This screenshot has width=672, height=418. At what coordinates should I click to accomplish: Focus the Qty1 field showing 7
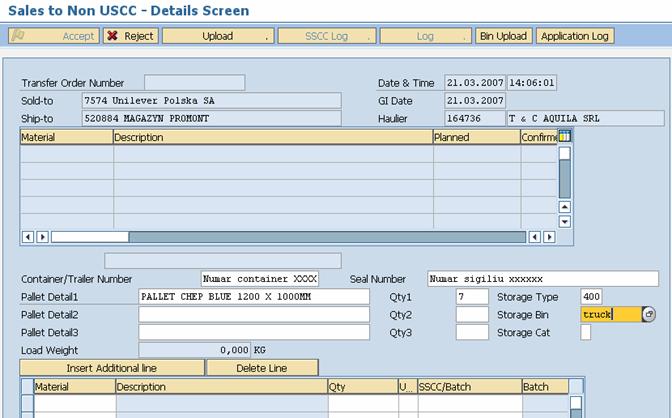click(x=472, y=297)
